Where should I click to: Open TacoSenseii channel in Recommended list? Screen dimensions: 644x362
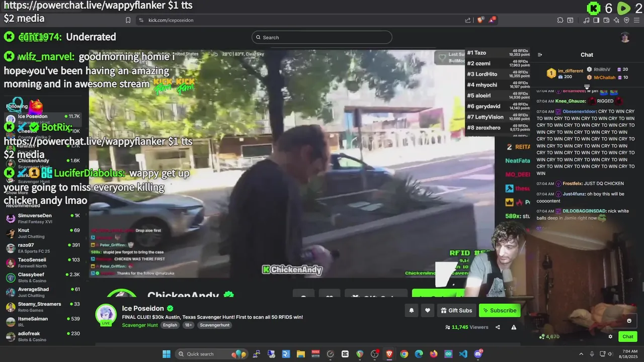43,262
